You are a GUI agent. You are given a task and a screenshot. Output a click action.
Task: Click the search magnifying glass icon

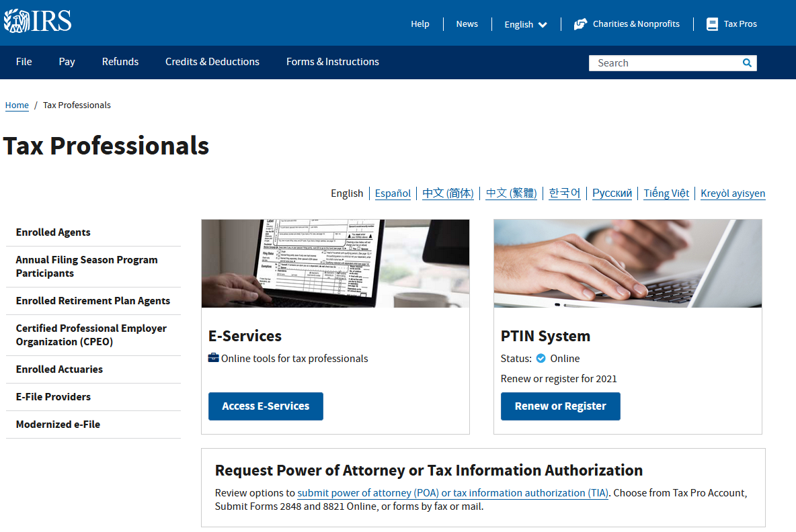[x=746, y=62]
